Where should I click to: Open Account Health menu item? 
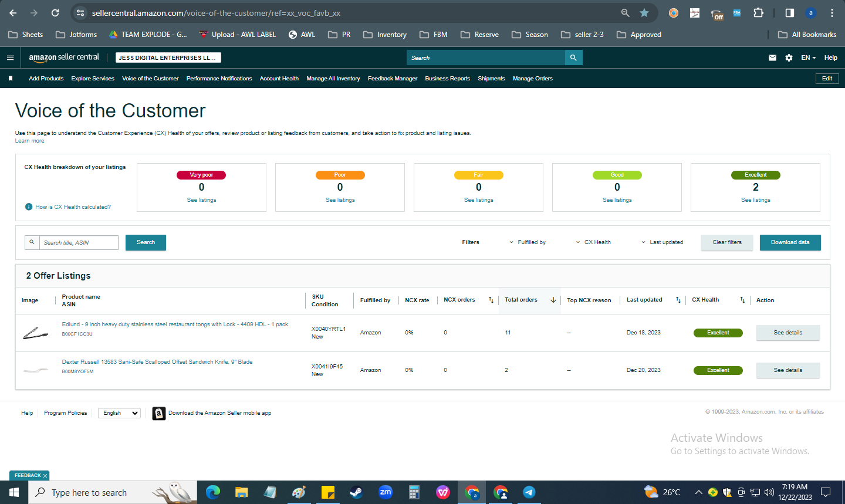point(279,78)
